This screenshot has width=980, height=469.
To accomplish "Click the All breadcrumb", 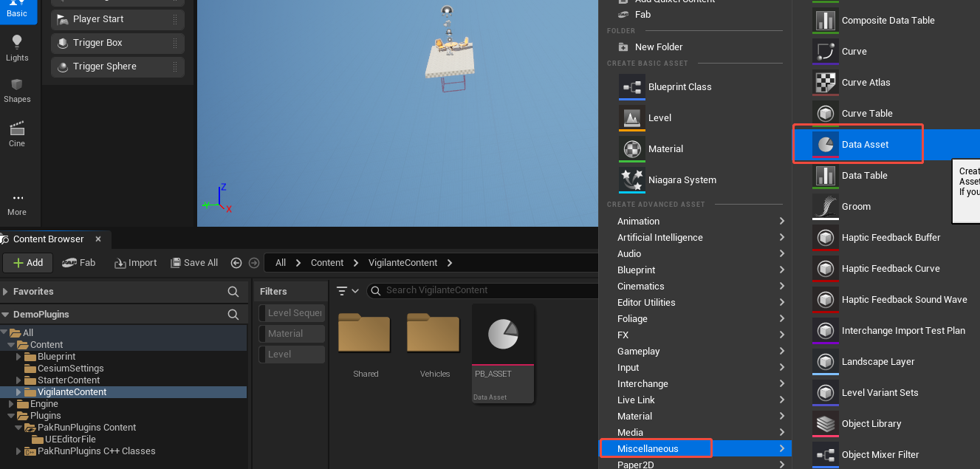I will [281, 263].
